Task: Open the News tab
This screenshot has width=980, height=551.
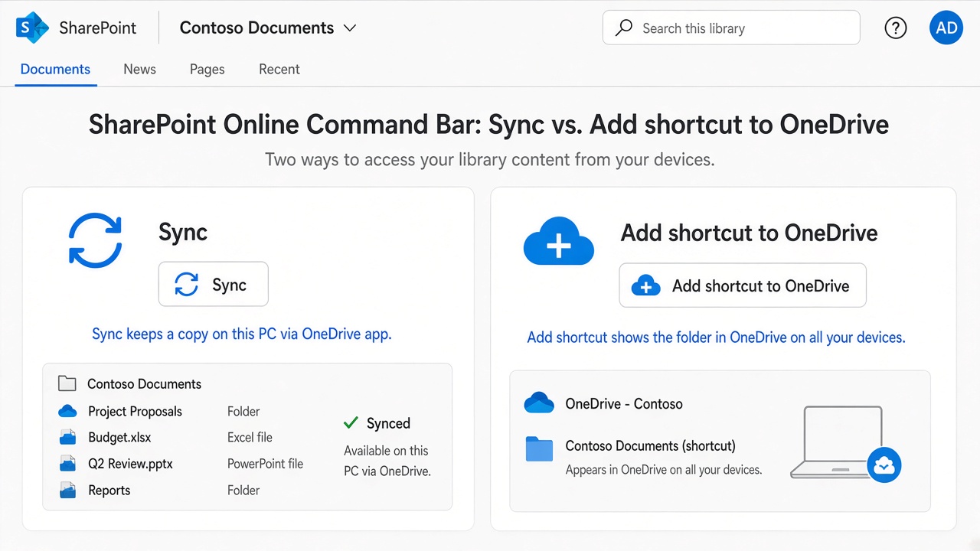Action: click(x=139, y=69)
